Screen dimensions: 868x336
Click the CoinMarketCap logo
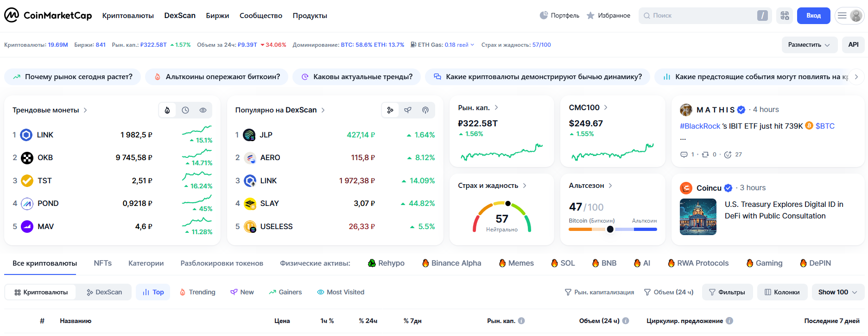(48, 15)
